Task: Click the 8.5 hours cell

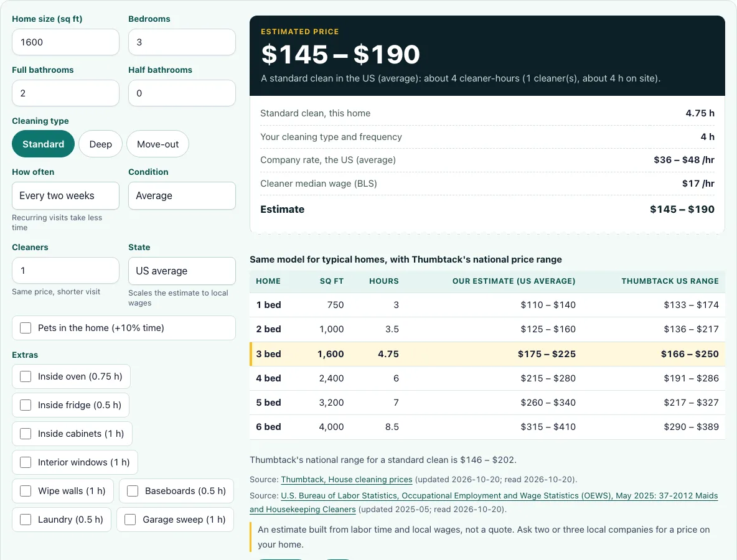Action: point(392,427)
